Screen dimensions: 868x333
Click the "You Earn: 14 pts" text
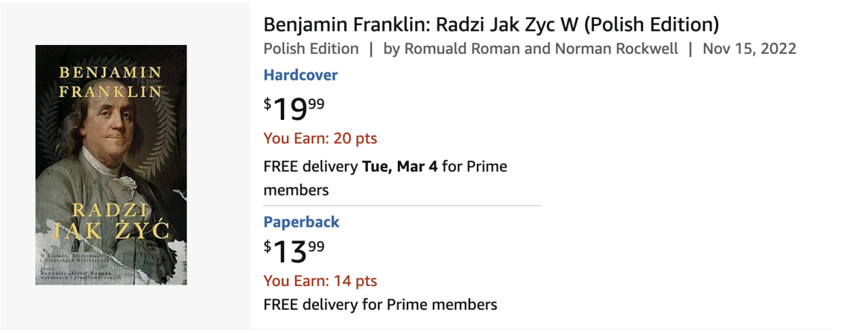pyautogui.click(x=320, y=281)
